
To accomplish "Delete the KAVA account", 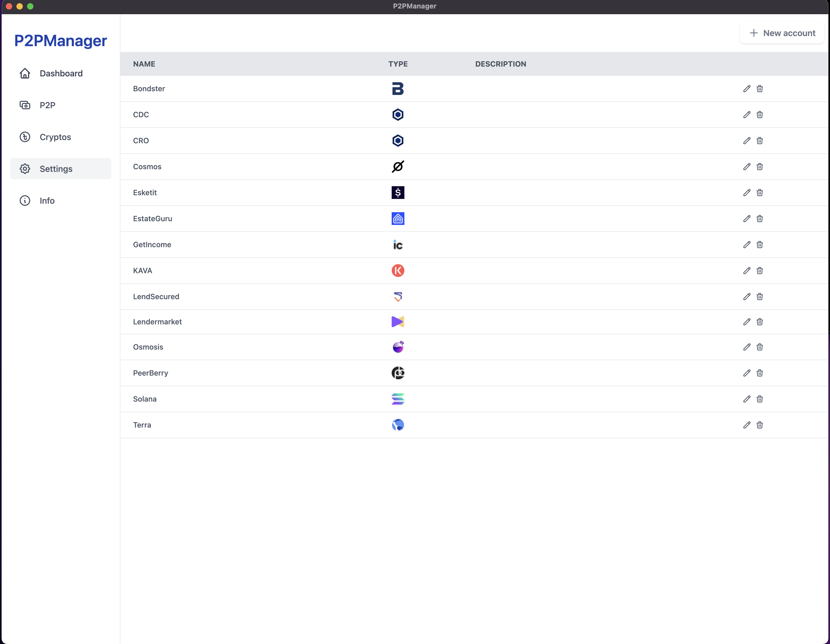I will [x=759, y=271].
